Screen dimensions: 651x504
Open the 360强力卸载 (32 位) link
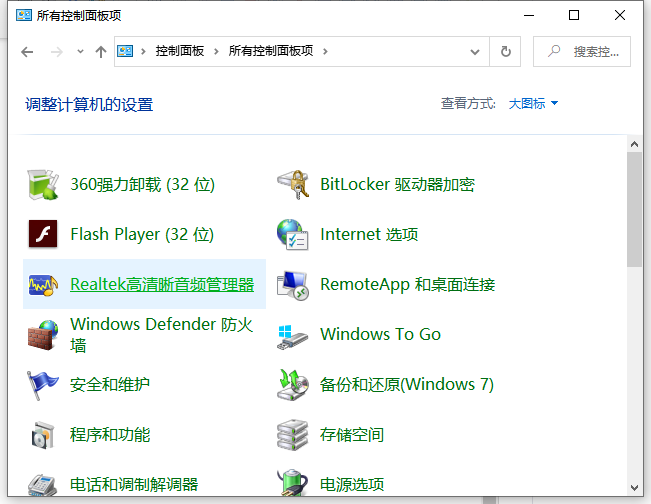(143, 185)
